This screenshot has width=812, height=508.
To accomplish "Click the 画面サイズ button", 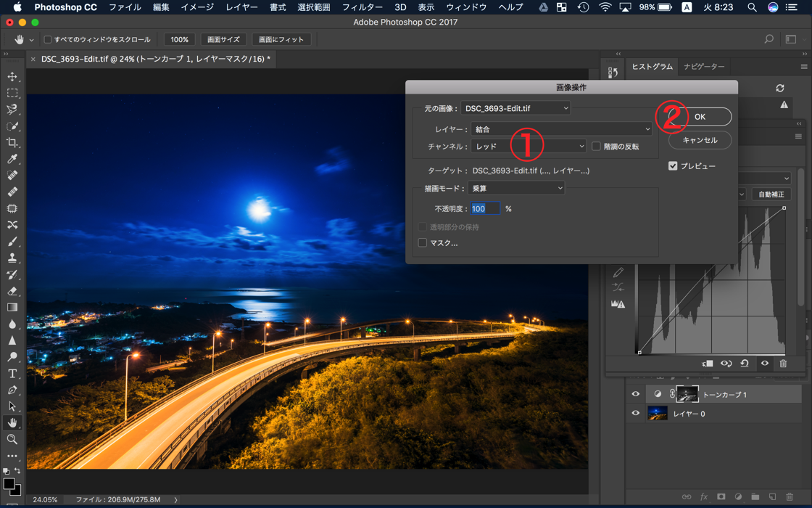I will (223, 39).
